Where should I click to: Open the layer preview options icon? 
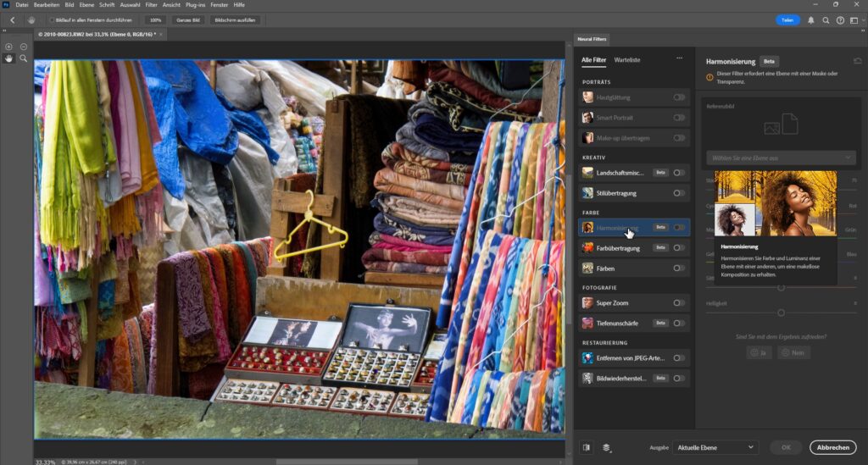[x=607, y=447]
